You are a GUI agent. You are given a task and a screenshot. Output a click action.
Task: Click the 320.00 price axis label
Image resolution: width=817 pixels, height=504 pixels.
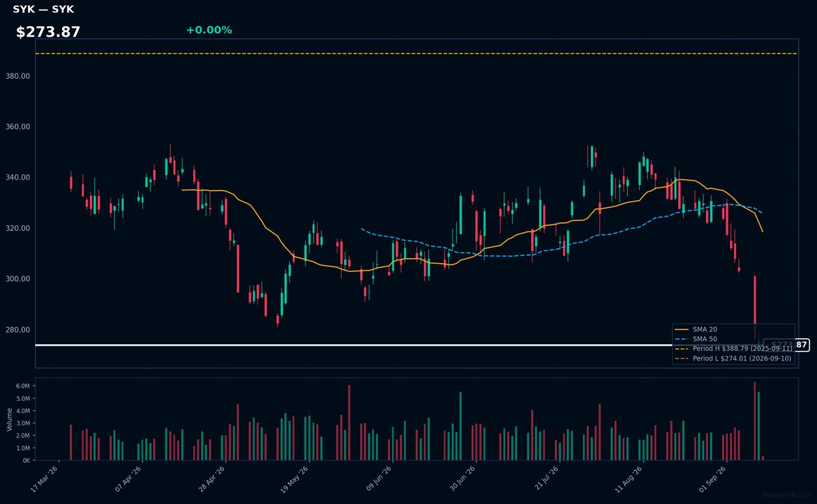point(17,229)
